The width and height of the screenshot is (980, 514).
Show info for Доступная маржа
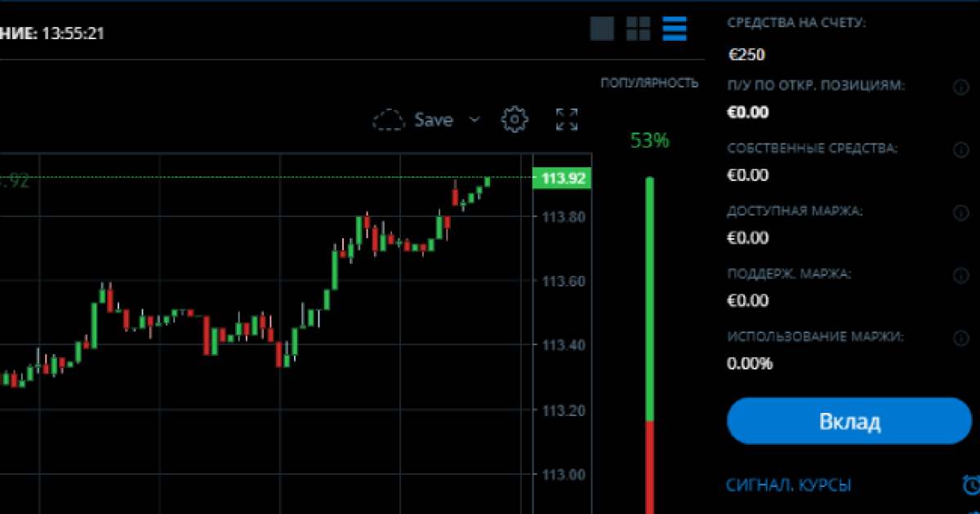[960, 213]
